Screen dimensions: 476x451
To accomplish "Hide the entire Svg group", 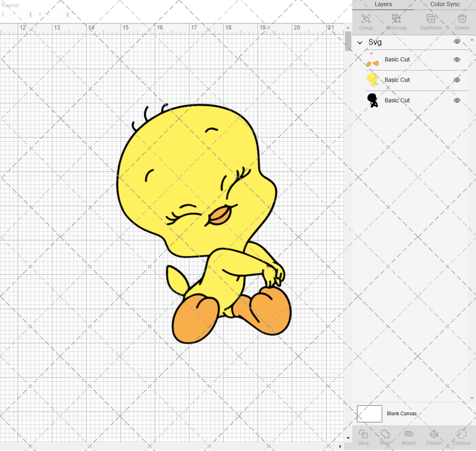I will pyautogui.click(x=456, y=42).
